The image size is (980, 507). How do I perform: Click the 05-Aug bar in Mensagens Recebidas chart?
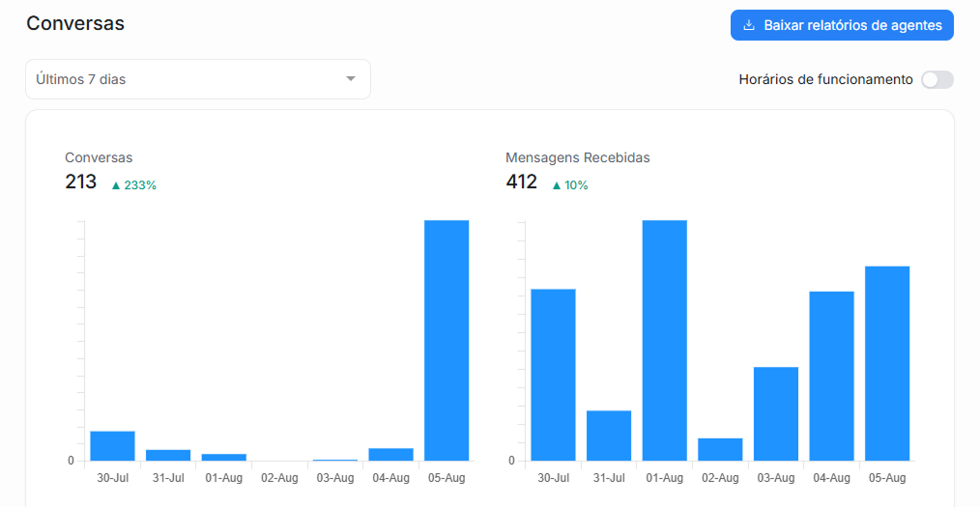tap(887, 363)
